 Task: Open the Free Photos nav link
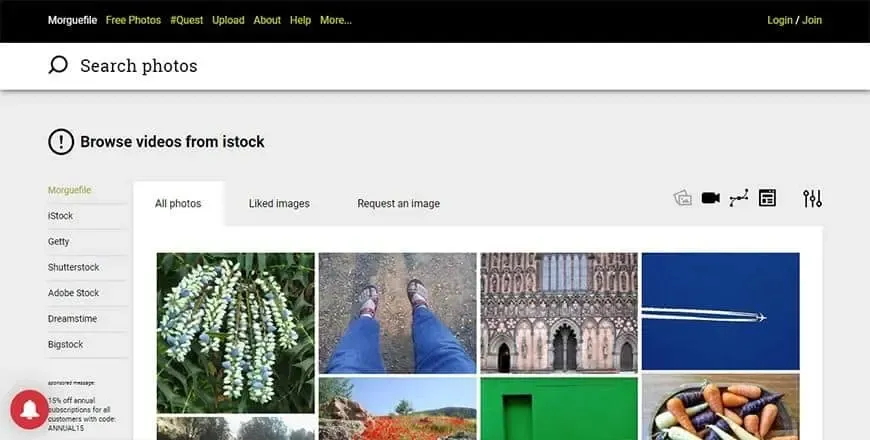pyautogui.click(x=133, y=20)
